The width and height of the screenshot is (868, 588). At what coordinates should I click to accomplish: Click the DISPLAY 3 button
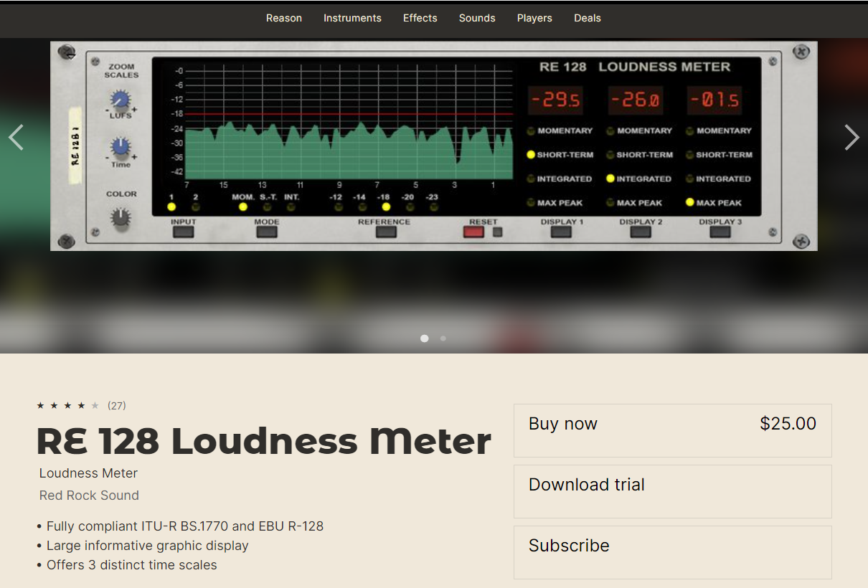tap(720, 232)
